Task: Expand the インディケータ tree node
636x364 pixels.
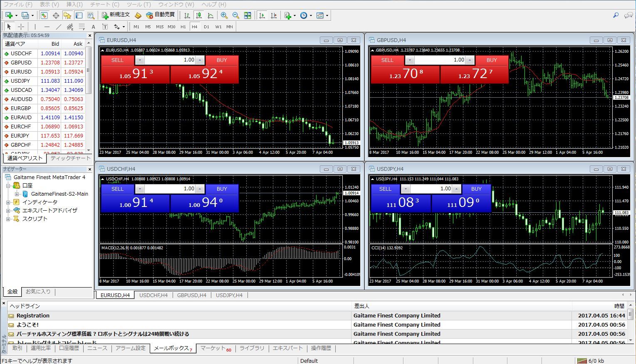Action: coord(8,202)
